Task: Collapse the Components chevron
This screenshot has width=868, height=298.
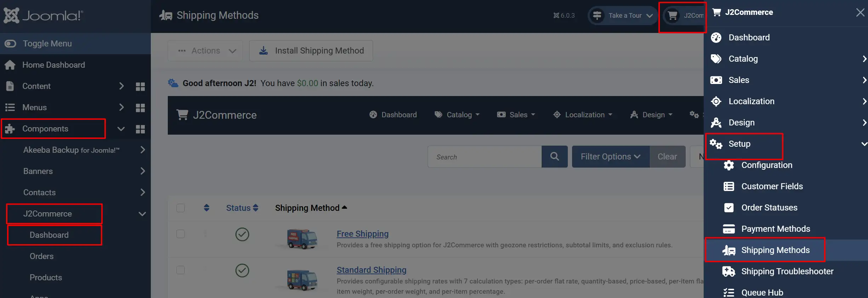Action: (x=121, y=129)
